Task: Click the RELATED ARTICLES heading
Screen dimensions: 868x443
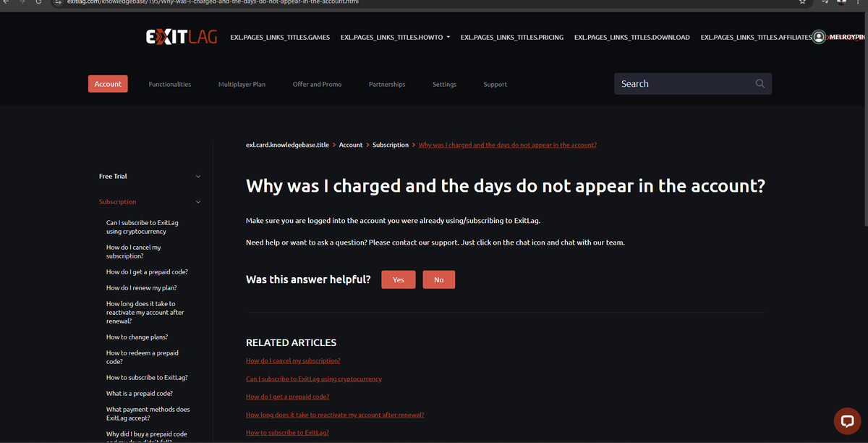Action: tap(291, 343)
